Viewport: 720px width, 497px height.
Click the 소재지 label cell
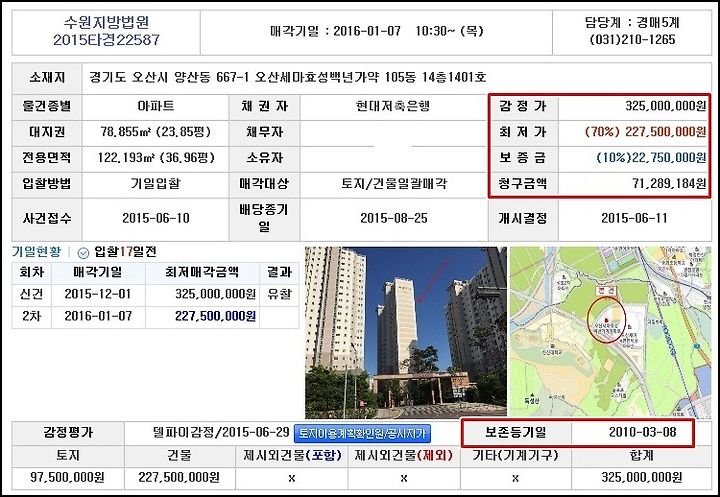[x=47, y=77]
